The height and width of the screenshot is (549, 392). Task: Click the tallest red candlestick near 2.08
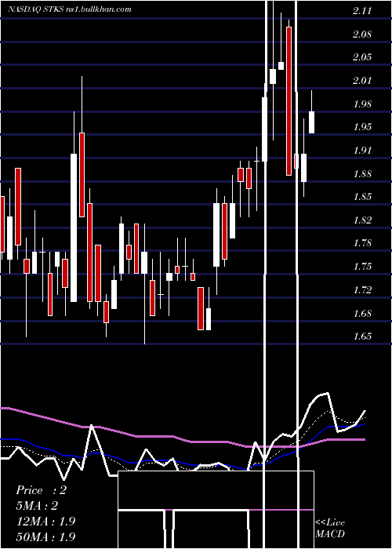(289, 101)
